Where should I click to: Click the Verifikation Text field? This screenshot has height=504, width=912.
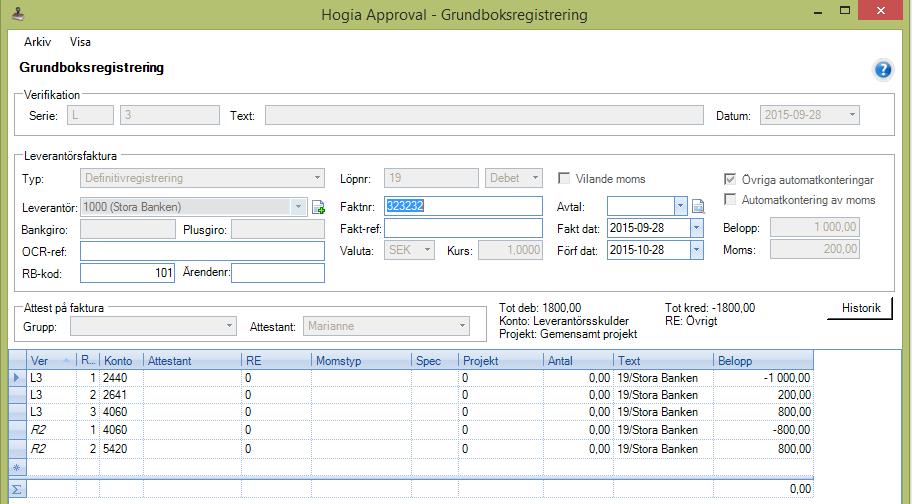pyautogui.click(x=484, y=115)
